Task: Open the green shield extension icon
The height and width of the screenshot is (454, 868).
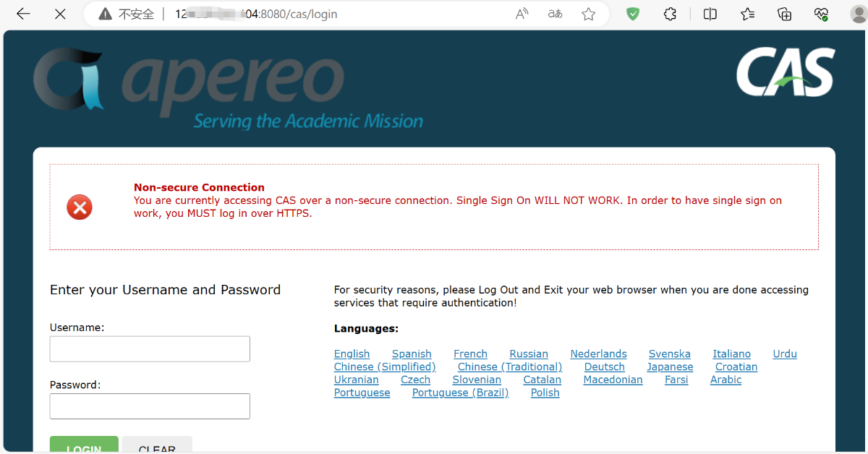Action: (x=633, y=14)
